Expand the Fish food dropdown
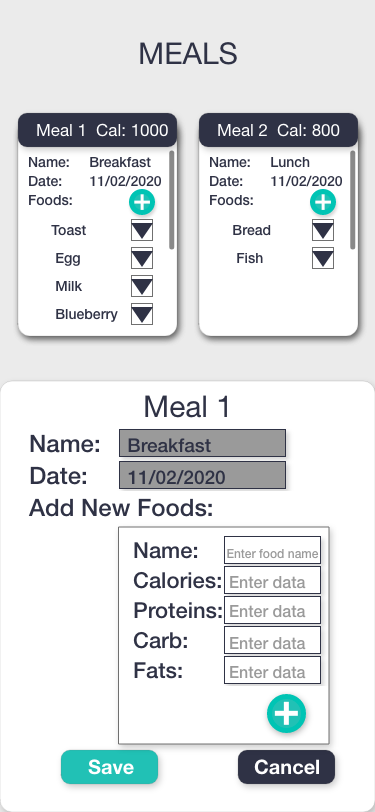 [x=323, y=258]
